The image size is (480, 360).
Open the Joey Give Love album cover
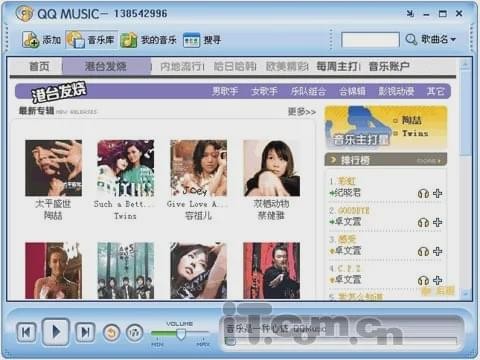(198, 168)
